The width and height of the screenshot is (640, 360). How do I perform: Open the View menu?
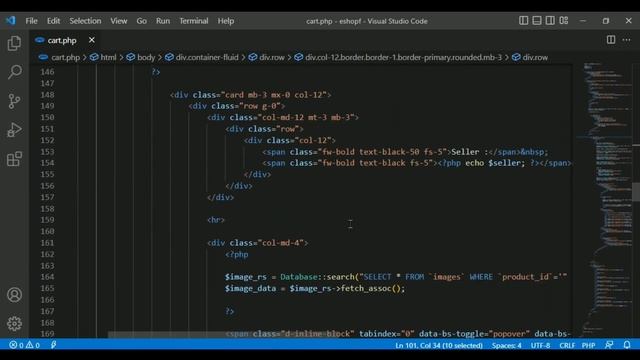119,21
